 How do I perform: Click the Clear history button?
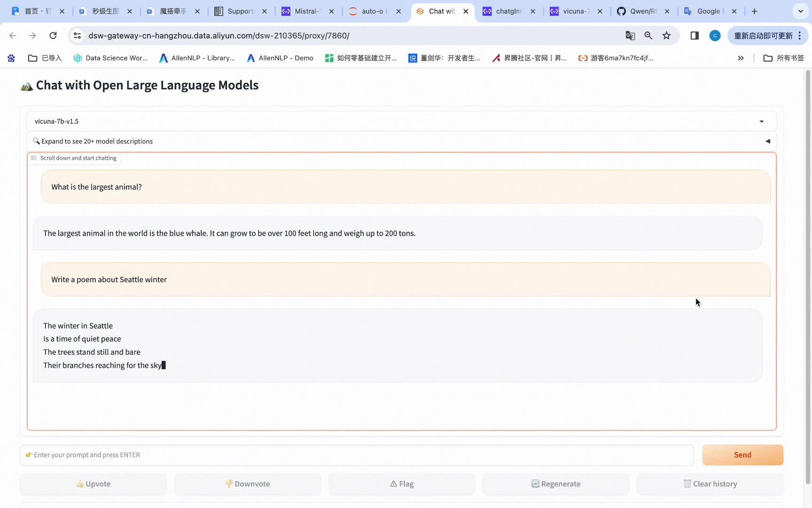[x=710, y=484]
